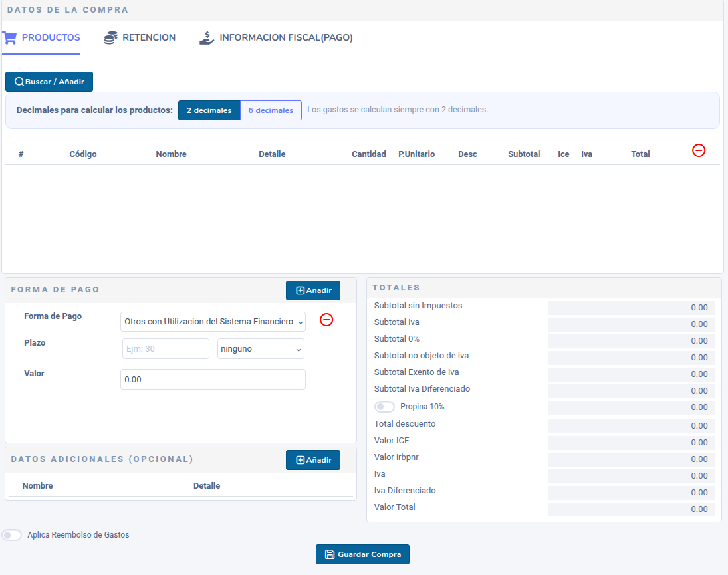Click the Subtotal column header
This screenshot has width=728, height=575.
(524, 154)
